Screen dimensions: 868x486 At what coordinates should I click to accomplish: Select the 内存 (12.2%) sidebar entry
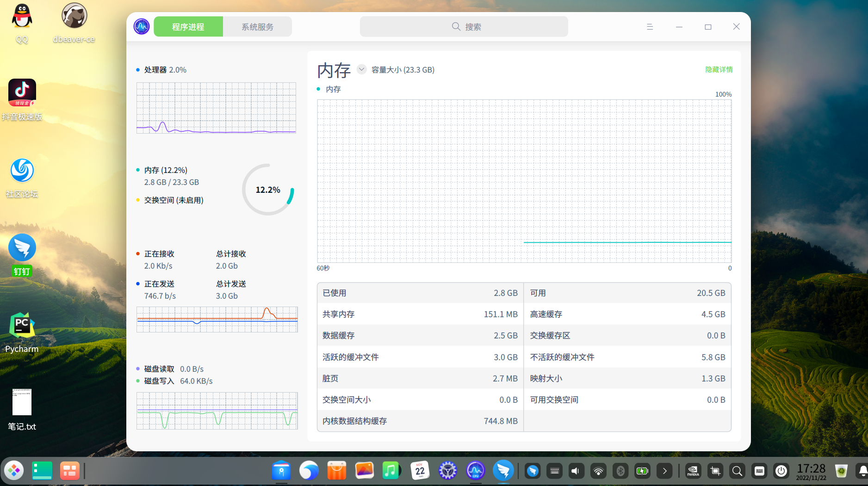pos(166,170)
